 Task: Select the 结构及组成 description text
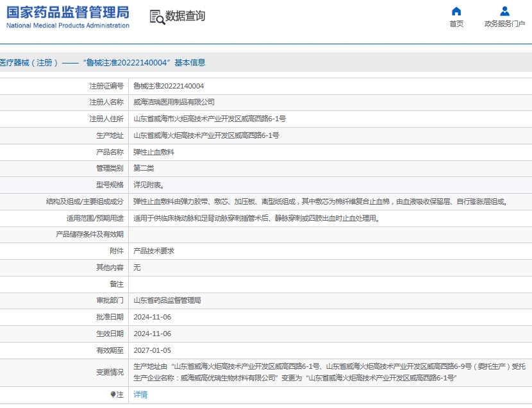320,201
